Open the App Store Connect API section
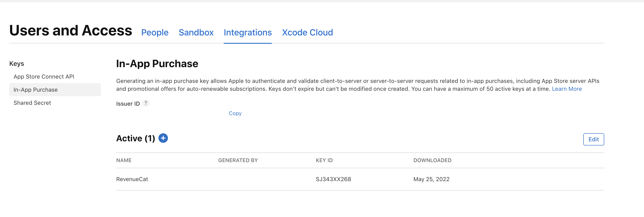The height and width of the screenshot is (217, 644). pos(44,77)
